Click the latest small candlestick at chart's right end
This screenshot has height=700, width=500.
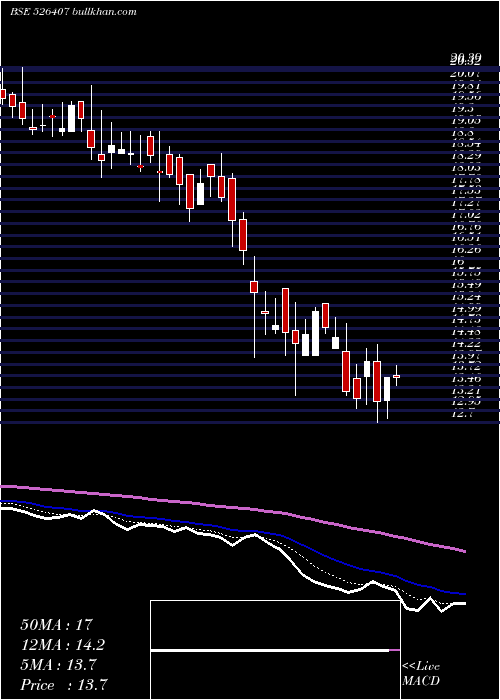click(x=396, y=376)
